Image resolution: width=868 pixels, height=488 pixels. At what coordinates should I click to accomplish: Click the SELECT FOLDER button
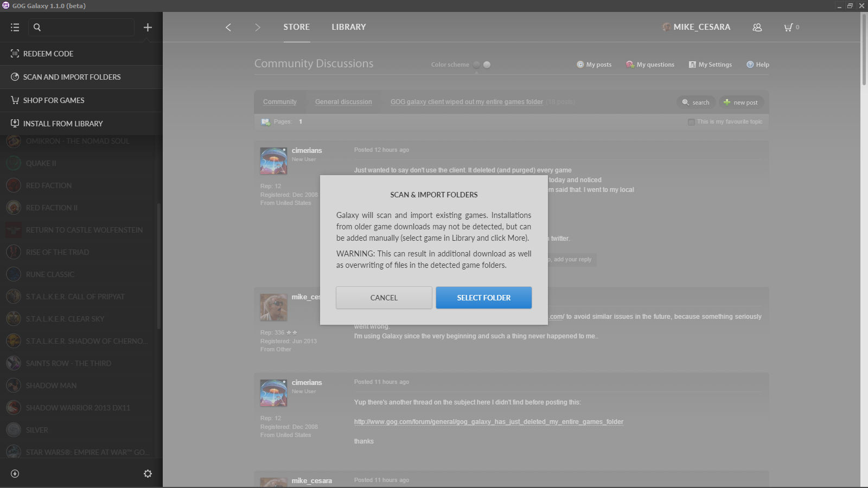point(484,298)
